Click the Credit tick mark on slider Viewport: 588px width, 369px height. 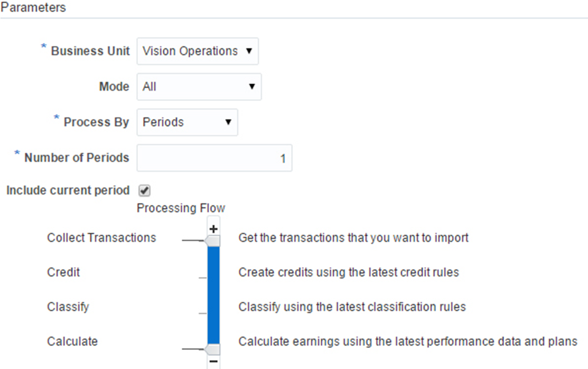pyautogui.click(x=202, y=277)
